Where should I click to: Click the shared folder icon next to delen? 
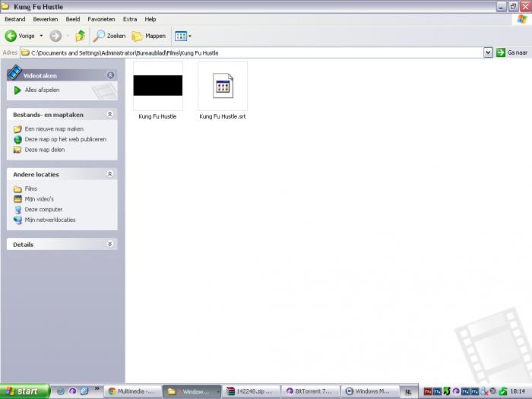pyautogui.click(x=17, y=150)
